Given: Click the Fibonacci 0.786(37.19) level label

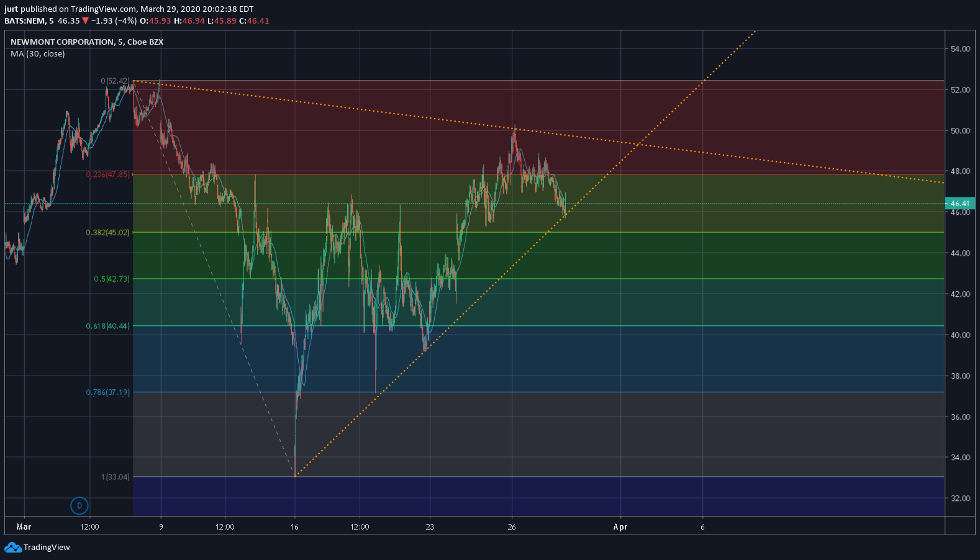Looking at the screenshot, I should (108, 392).
